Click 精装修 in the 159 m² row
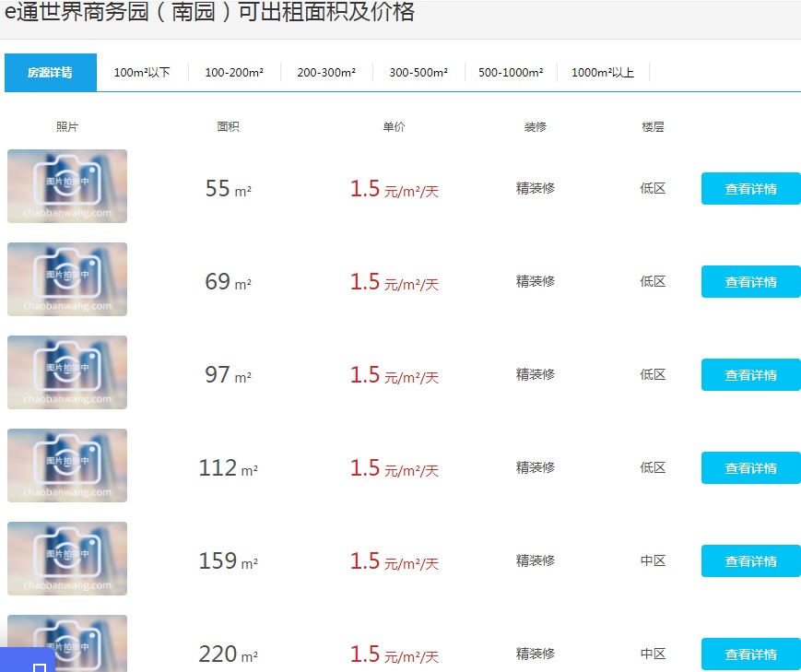Screen dimensions: 801x672 pyautogui.click(x=536, y=560)
